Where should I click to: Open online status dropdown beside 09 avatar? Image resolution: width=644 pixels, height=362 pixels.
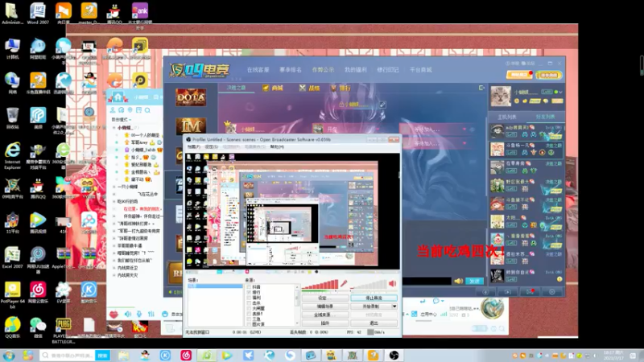(560, 93)
